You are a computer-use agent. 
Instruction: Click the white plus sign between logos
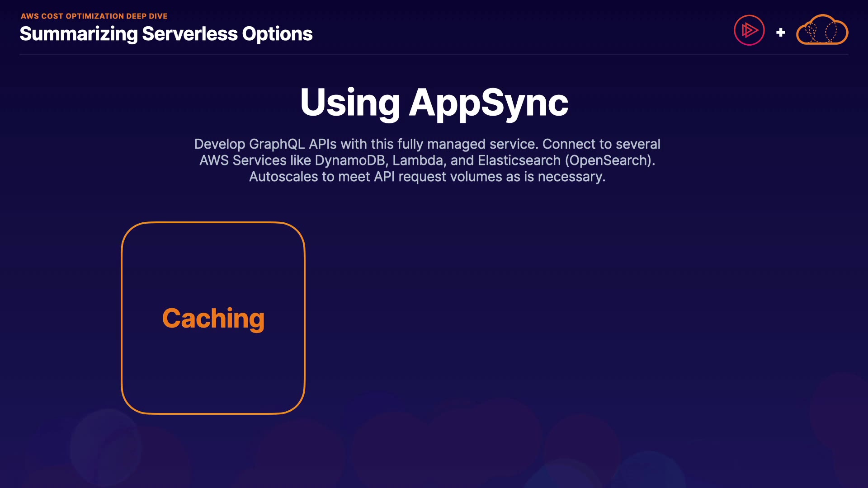780,33
